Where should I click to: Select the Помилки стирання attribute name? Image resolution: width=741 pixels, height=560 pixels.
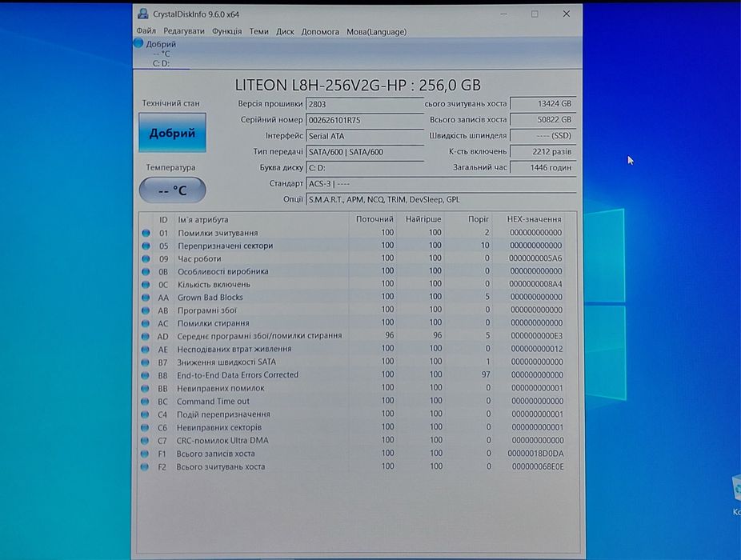click(213, 323)
